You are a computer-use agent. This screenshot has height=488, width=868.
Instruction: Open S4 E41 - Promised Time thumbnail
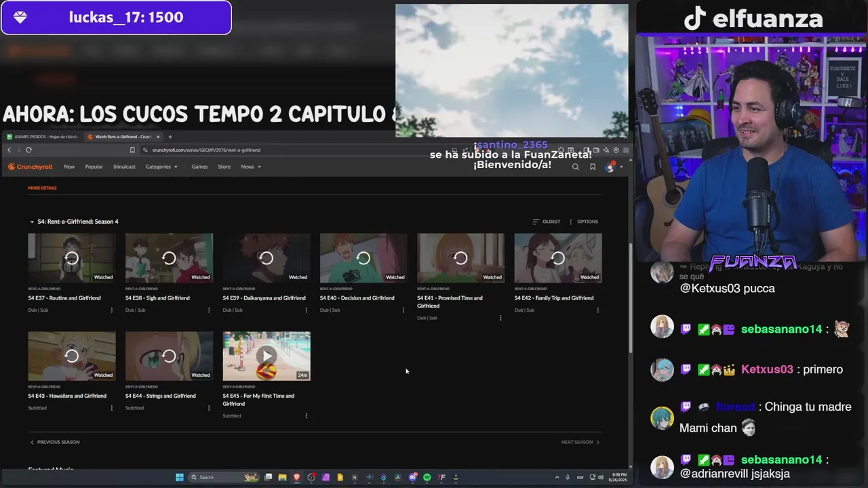[460, 258]
